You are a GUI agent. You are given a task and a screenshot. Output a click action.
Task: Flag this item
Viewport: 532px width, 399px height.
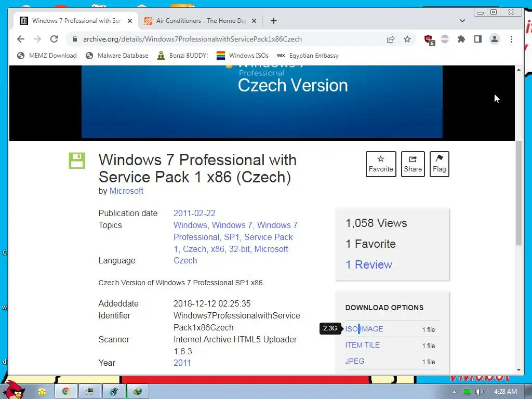click(439, 164)
